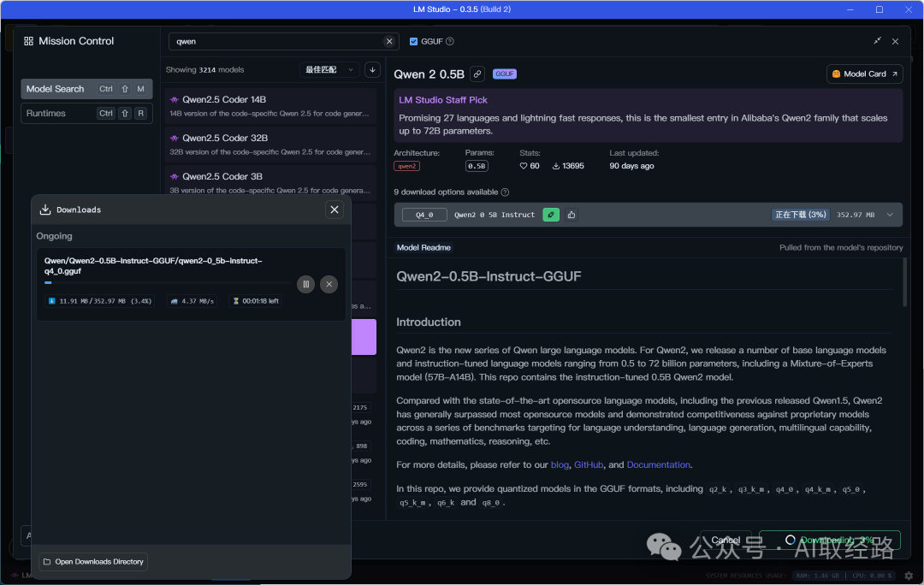924x585 pixels.
Task: Click the Cancel button
Action: pos(726,541)
